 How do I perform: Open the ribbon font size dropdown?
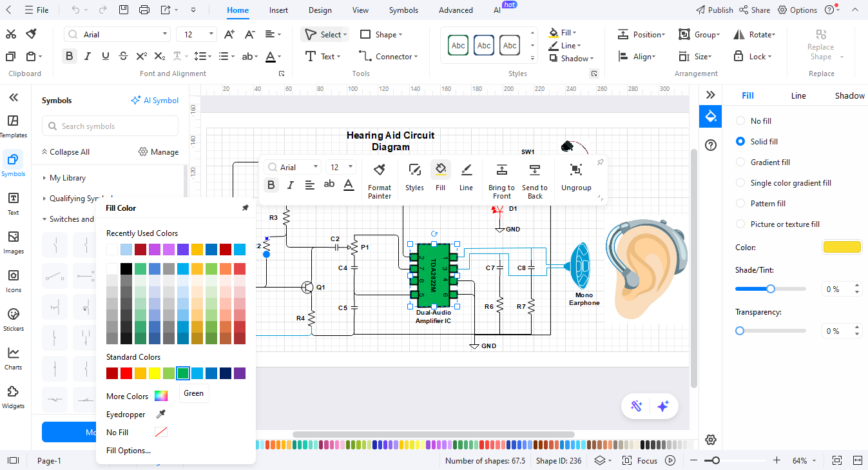point(212,34)
